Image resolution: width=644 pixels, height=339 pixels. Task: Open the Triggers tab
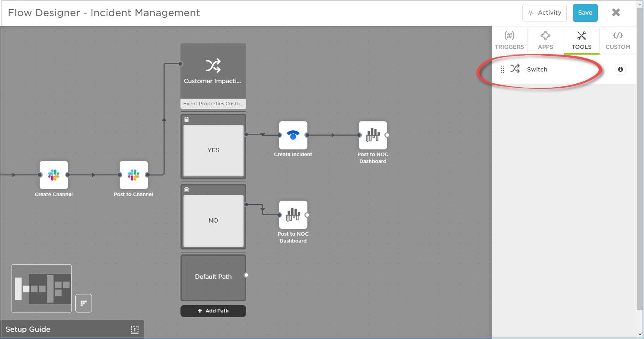tap(509, 40)
